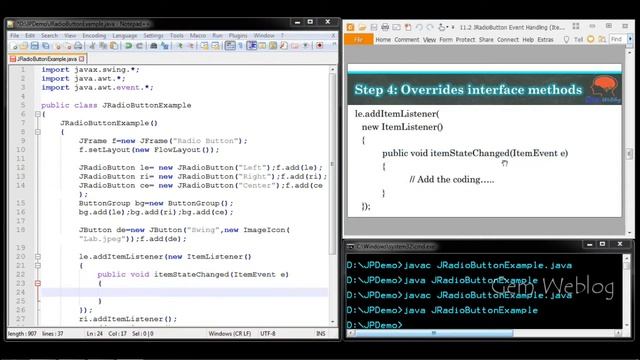Click the Paste clipboard icon in Notepad++
This screenshot has width=640, height=360.
point(114,46)
